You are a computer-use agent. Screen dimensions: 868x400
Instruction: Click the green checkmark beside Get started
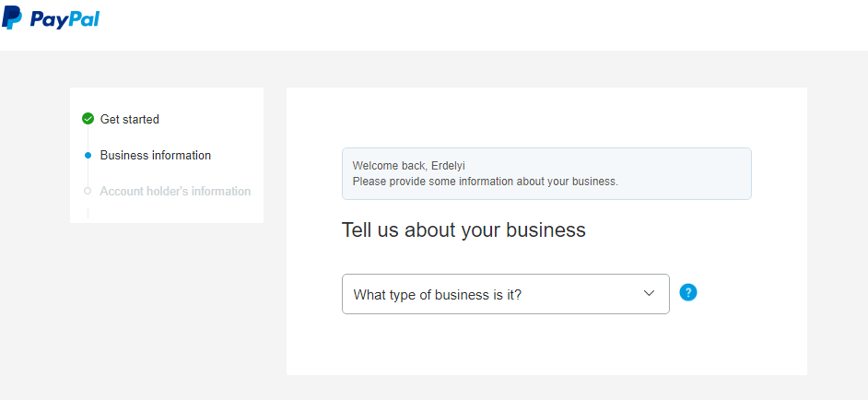click(88, 119)
